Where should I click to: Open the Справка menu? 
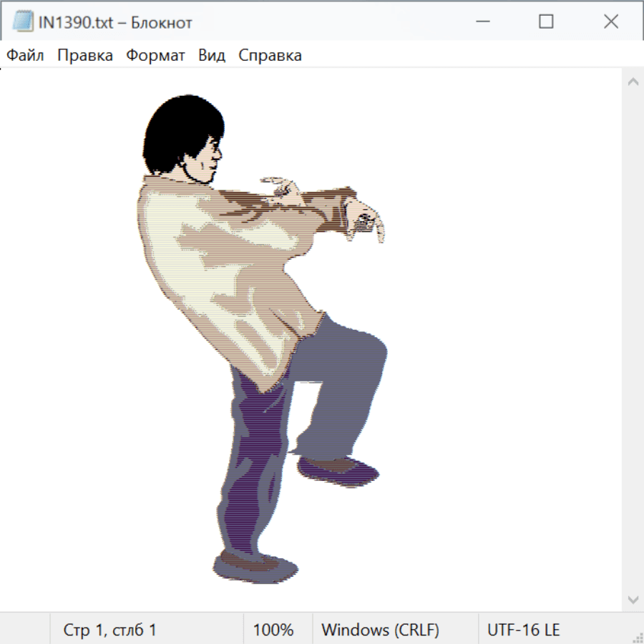(x=270, y=56)
